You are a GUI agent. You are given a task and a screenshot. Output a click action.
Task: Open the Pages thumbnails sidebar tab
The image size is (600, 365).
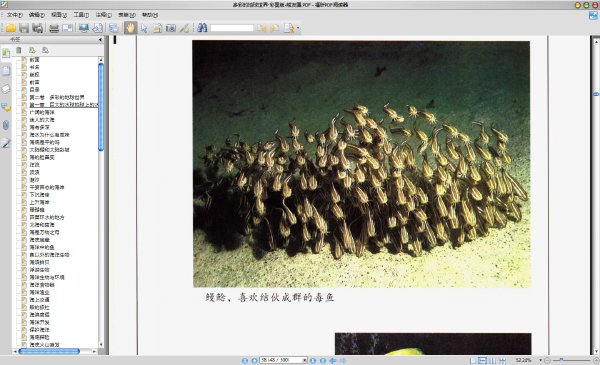[x=6, y=71]
